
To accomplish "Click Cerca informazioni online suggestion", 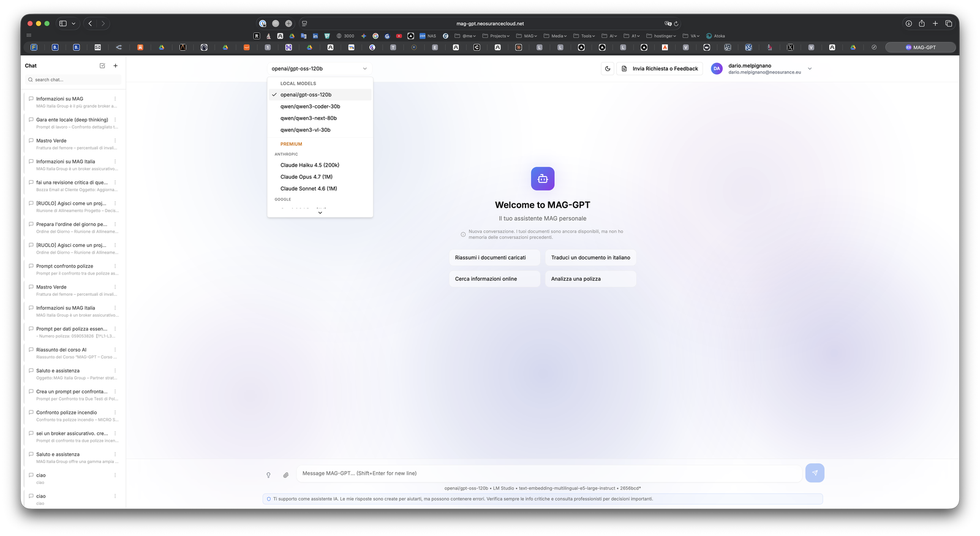I will [x=495, y=279].
